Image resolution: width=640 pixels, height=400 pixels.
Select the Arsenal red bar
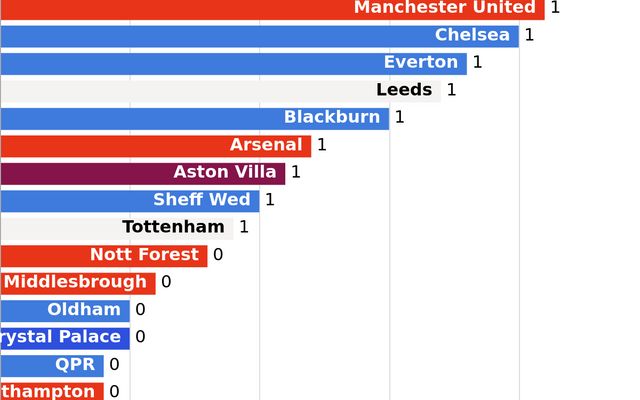[155, 146]
